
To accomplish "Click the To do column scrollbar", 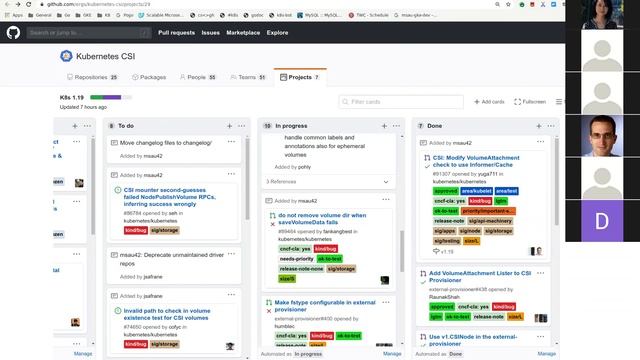I will click(247, 180).
